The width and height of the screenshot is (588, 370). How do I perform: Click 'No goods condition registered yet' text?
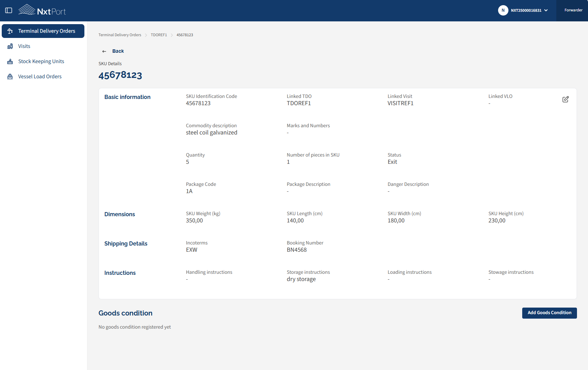click(135, 327)
